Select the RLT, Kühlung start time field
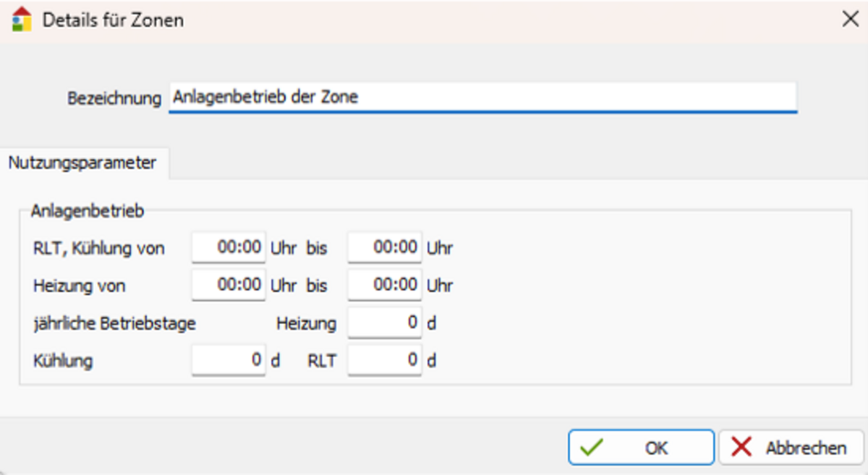Viewport: 868px width, 475px height. (229, 248)
